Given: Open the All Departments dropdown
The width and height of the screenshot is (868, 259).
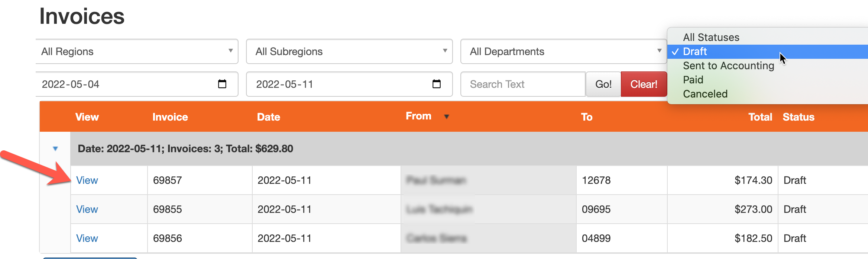Looking at the screenshot, I should pos(563,51).
